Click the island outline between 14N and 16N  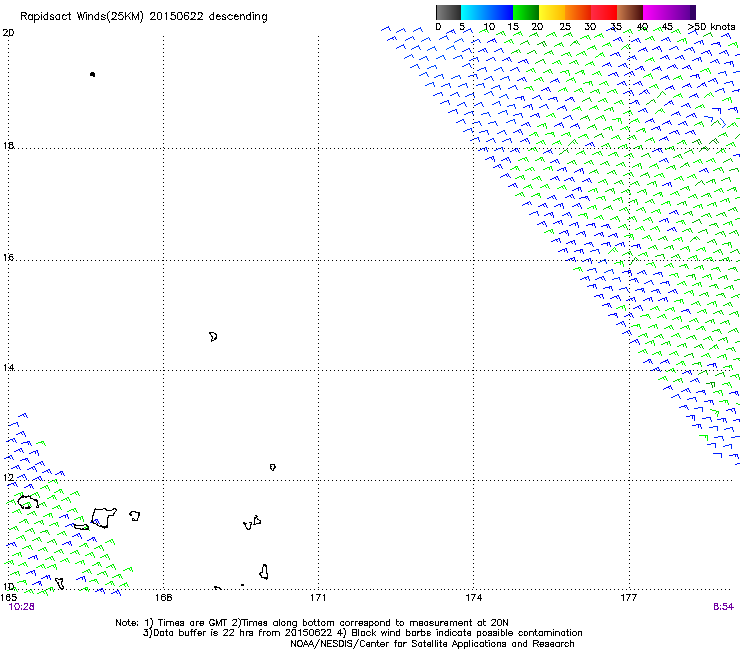click(x=213, y=337)
